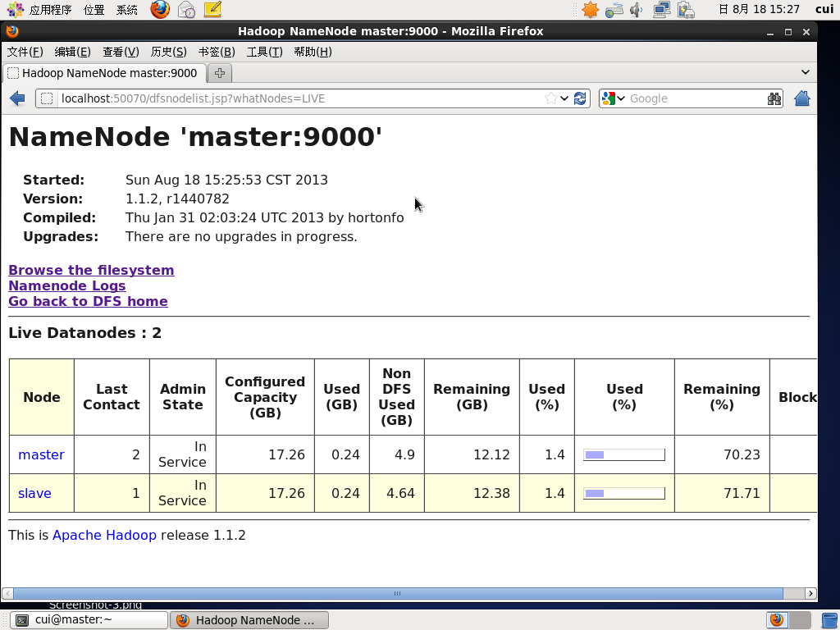
Task: Click the Firefox title bar icon
Action: tap(12, 31)
